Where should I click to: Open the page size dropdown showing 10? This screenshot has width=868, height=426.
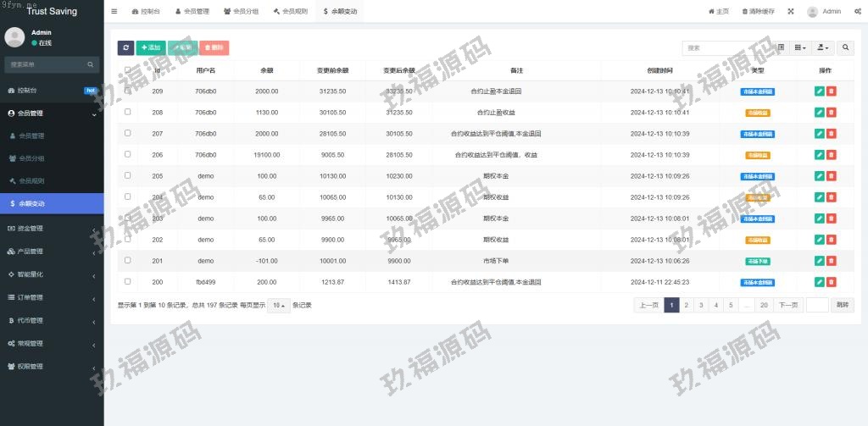[x=278, y=305]
